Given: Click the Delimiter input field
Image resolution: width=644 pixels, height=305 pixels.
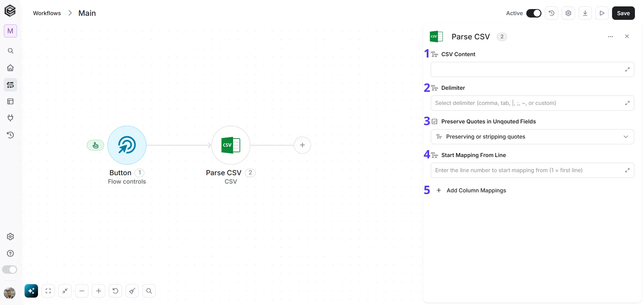Looking at the screenshot, I should click(x=532, y=103).
